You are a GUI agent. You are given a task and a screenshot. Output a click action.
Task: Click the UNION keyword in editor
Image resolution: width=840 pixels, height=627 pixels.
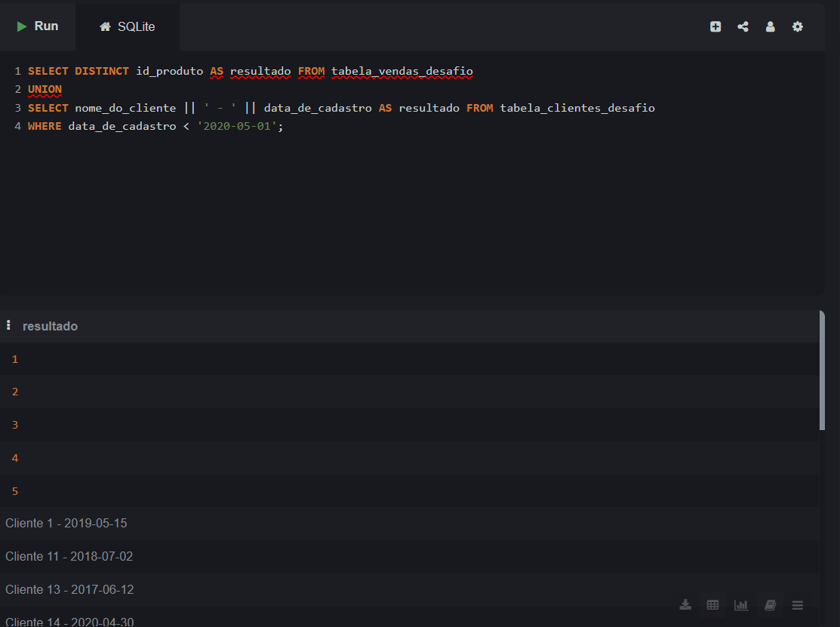tap(45, 89)
